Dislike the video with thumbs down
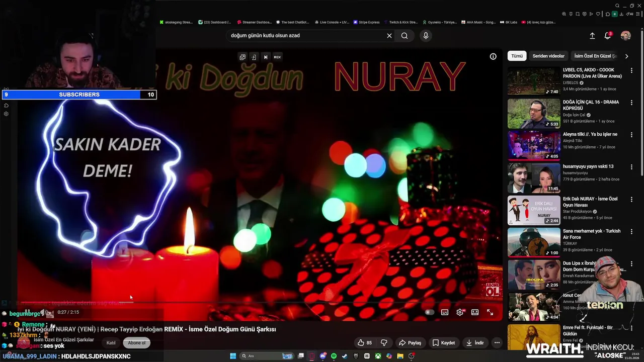The height and width of the screenshot is (362, 644). (x=384, y=343)
